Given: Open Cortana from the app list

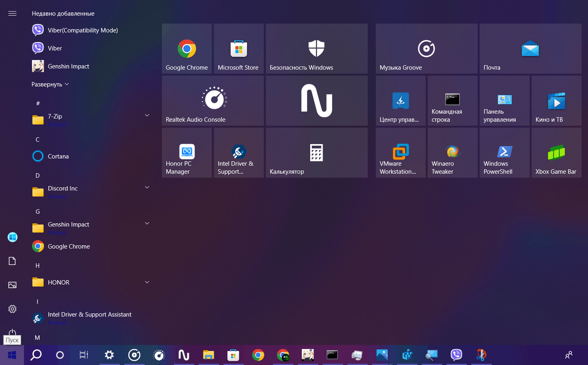Looking at the screenshot, I should coord(92,156).
